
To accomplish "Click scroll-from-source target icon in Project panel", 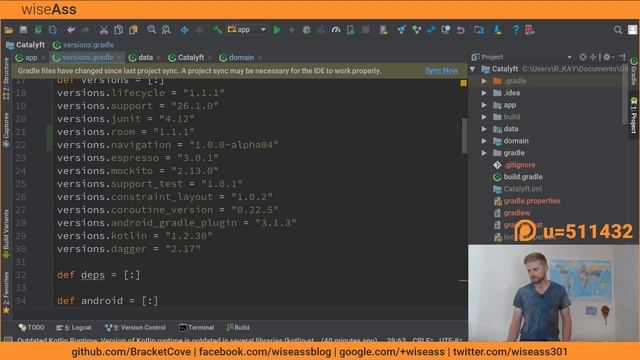I will click(x=583, y=57).
